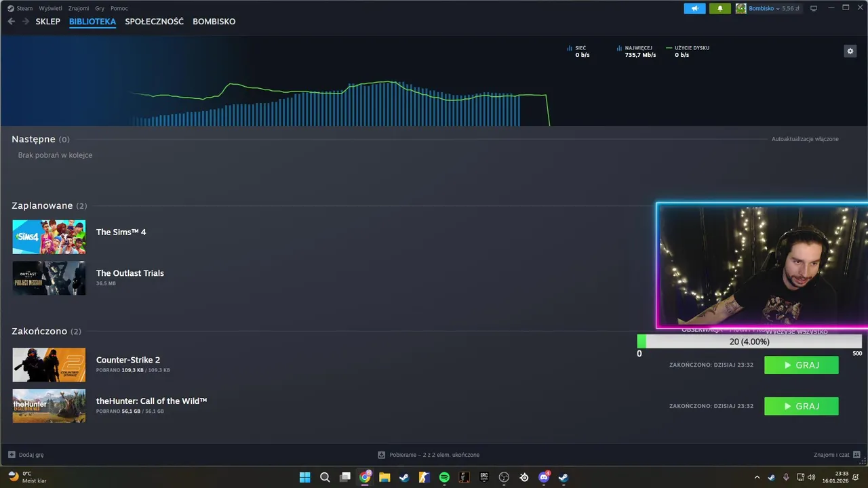Switch to the SPOŁECZNOŚĆ tab
The width and height of the screenshot is (868, 488).
154,22
